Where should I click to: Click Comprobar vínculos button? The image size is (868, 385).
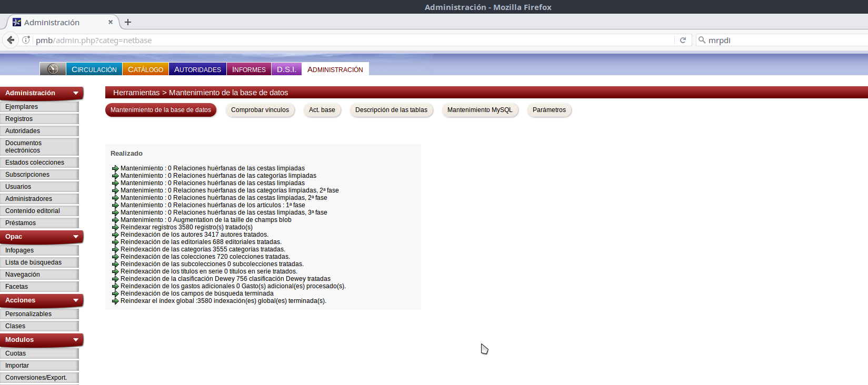coord(260,110)
